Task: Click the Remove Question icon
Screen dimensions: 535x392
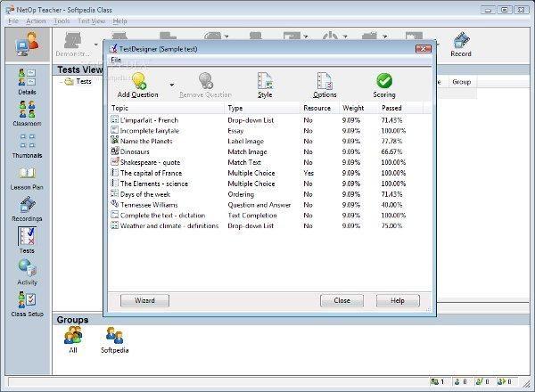Action: pyautogui.click(x=206, y=81)
